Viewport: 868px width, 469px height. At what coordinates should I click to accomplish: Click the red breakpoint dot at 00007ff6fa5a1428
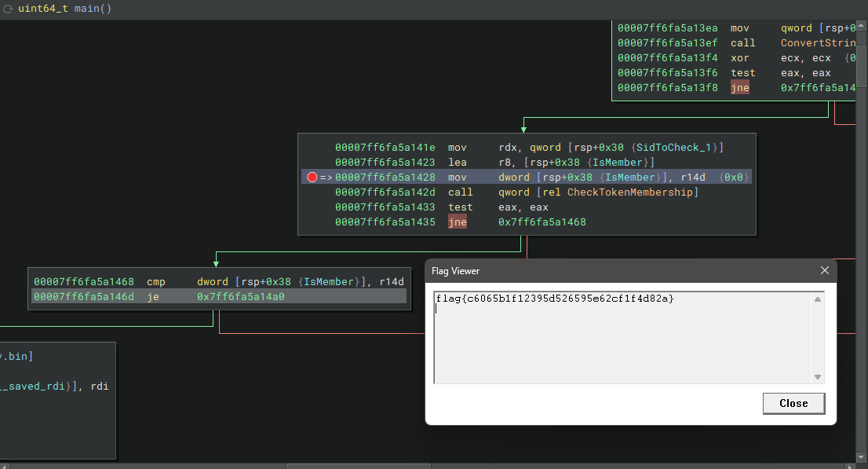[312, 178]
